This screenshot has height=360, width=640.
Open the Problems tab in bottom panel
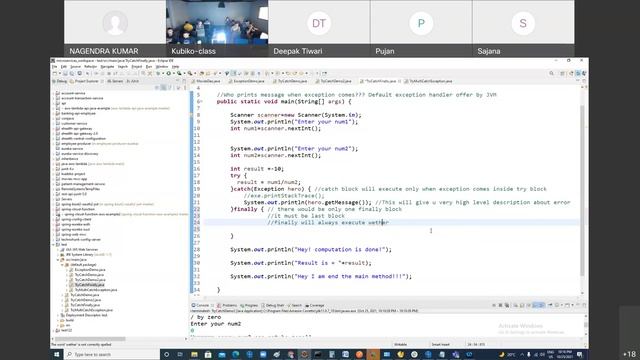(227, 305)
